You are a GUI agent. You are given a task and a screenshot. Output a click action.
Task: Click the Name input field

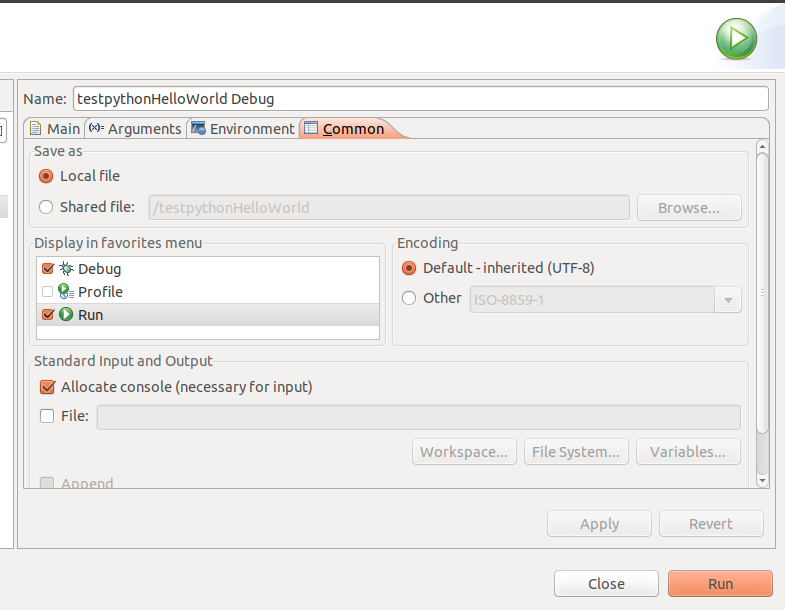click(x=421, y=99)
